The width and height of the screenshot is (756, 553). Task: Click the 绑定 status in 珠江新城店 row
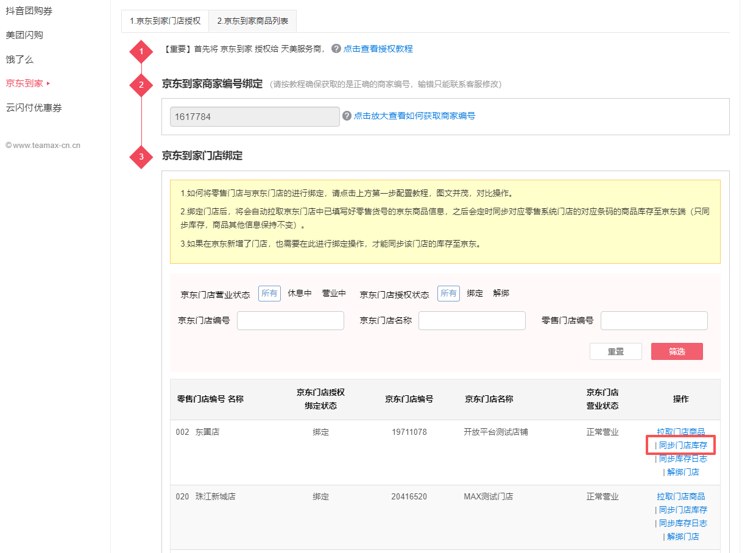pos(321,497)
